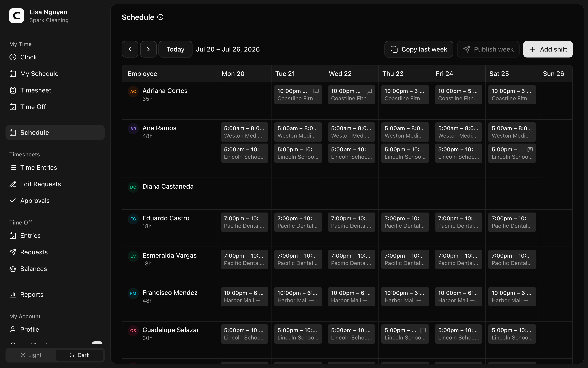Open Eduardo Castro Mon 20 Pacific Dental shift
This screenshot has height=368, width=588.
pyautogui.click(x=244, y=222)
